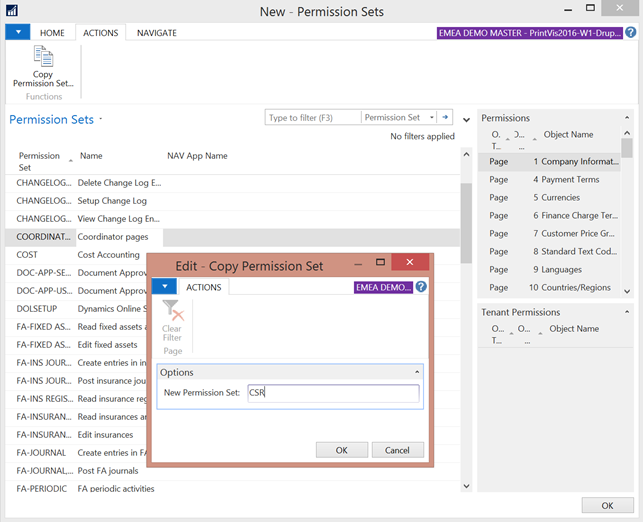Screen dimensions: 643x522
Task: Open the Permission Set filter field dropdown
Action: tap(431, 118)
